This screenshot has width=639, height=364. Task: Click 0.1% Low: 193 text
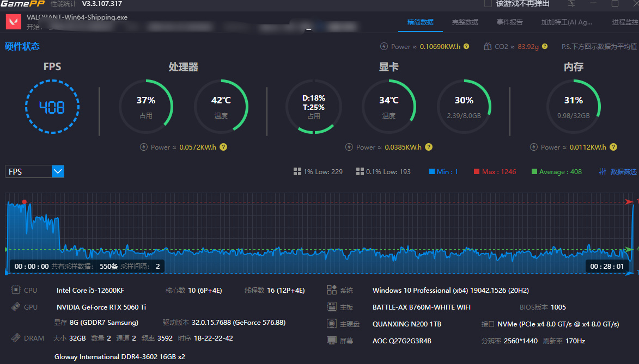[x=388, y=172]
